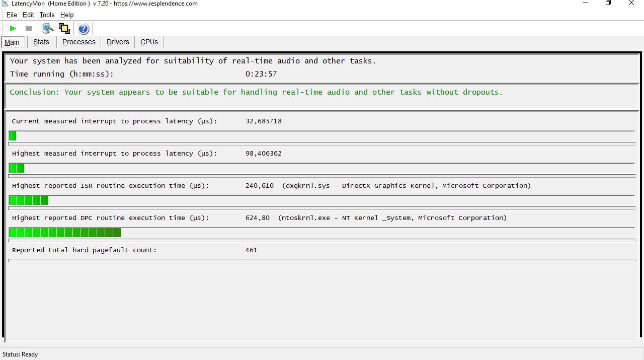Click the value 32,685718
Viewport: 644px width, 360px height.
(x=264, y=121)
